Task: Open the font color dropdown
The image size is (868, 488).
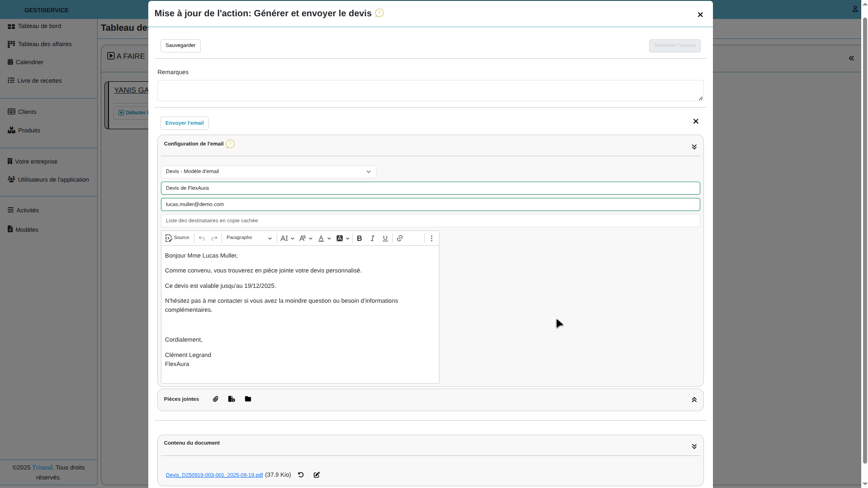Action: click(324, 239)
